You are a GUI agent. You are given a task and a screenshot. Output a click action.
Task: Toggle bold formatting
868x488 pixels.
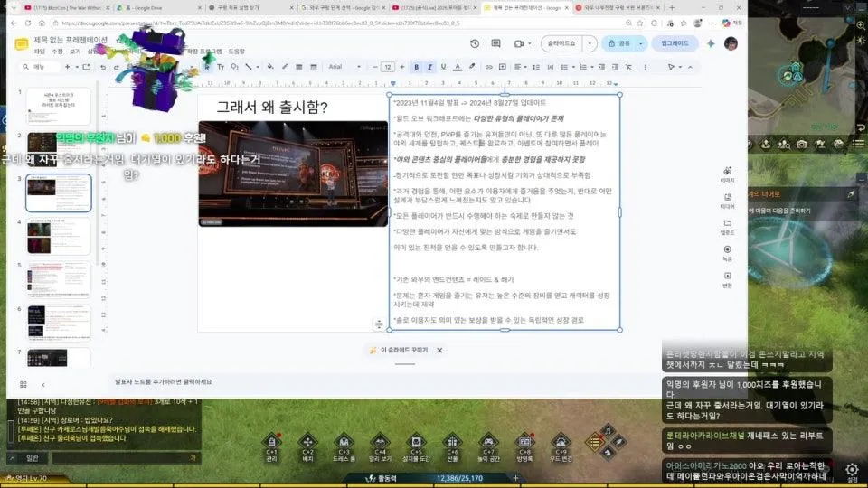click(x=416, y=67)
